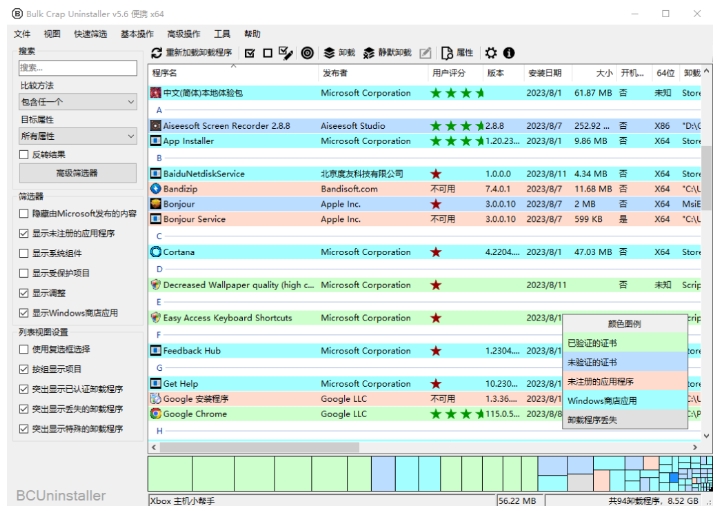
Task: Sort by 发布者 column header
Action: [374, 73]
